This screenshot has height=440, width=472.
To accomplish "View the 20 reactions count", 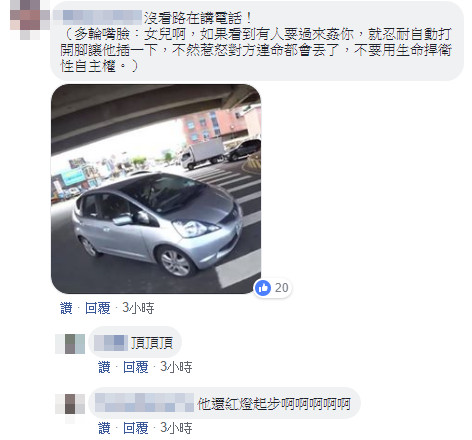I will coord(281,288).
